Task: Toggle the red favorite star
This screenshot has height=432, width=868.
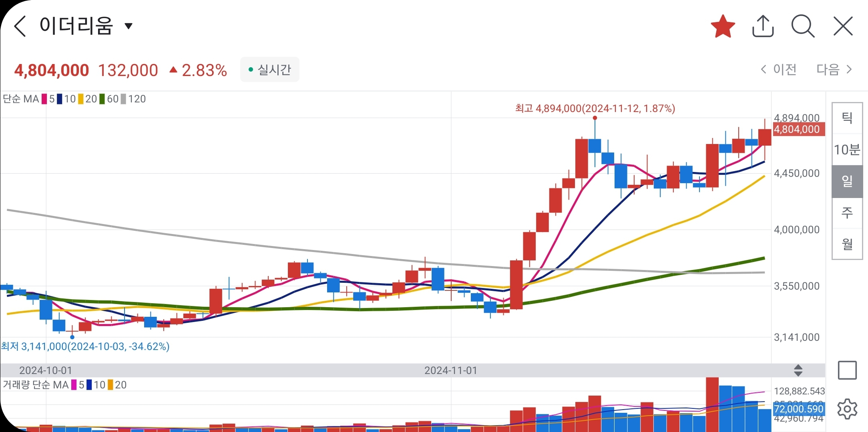Action: click(723, 26)
